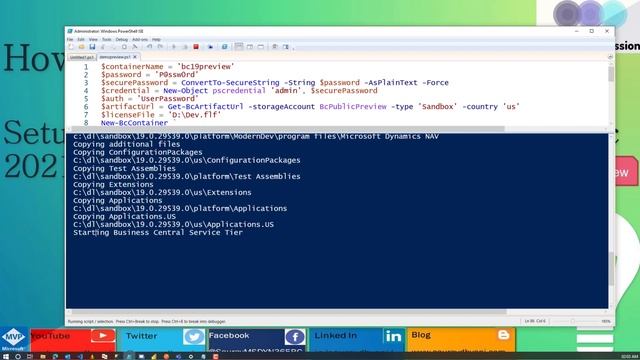640x360 pixels.
Task: Click the Cortana search circle on the taskbar
Action: click(x=18, y=356)
